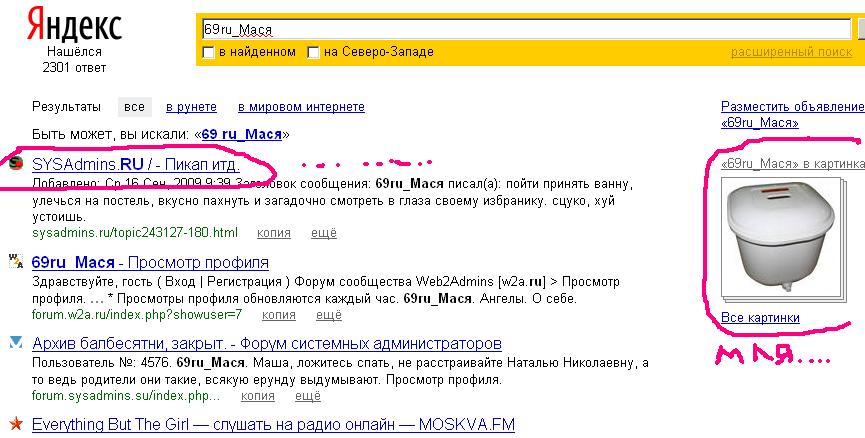
Task: Click URL forum.sysadmins.su/index.php...
Action: (126, 396)
